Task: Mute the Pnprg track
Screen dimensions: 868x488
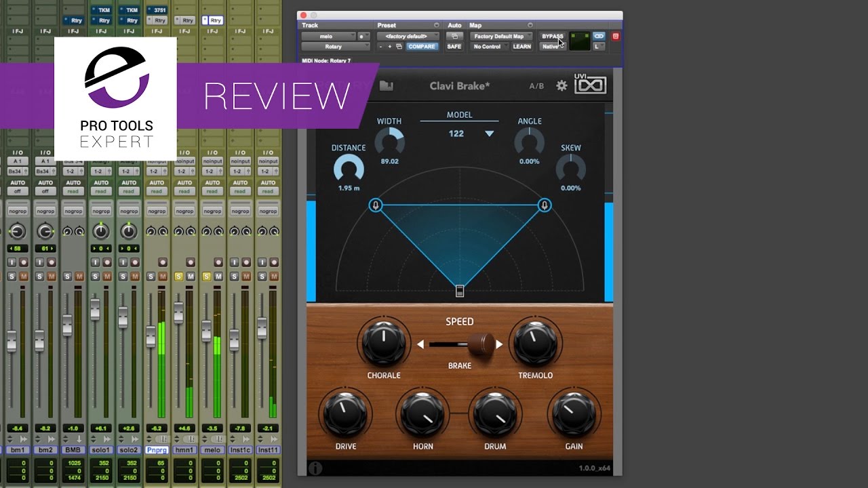Action: tap(163, 277)
